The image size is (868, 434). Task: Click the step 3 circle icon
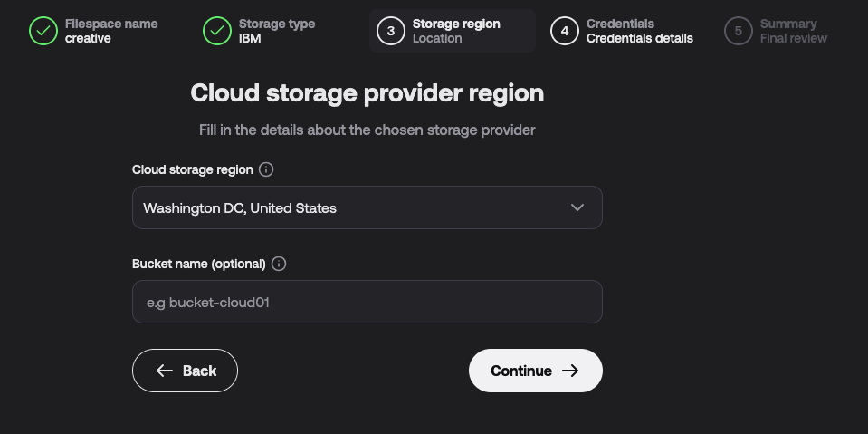click(x=391, y=31)
